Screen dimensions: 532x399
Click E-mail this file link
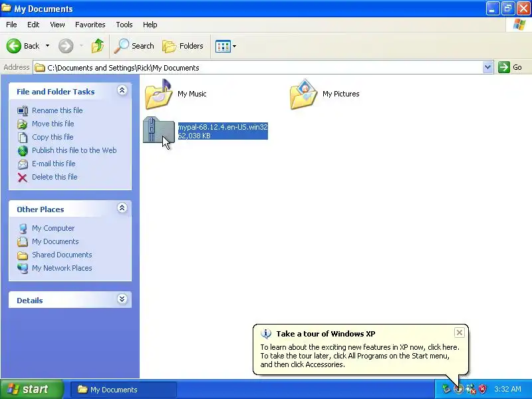[x=54, y=163]
